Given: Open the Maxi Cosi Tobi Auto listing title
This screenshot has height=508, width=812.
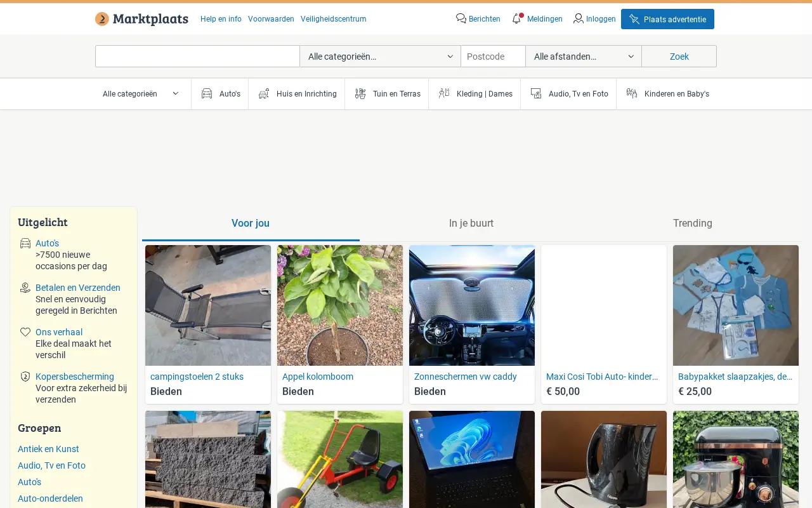Looking at the screenshot, I should pyautogui.click(x=602, y=377).
